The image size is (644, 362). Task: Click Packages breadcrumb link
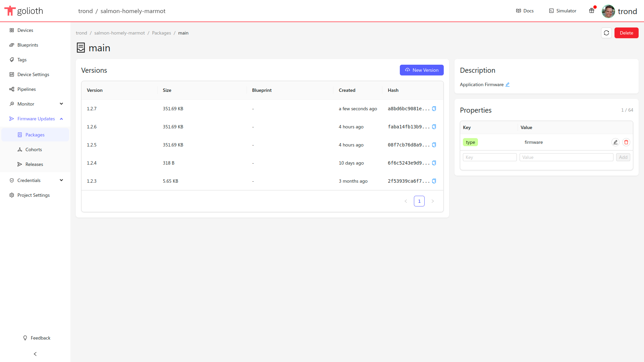point(161,33)
